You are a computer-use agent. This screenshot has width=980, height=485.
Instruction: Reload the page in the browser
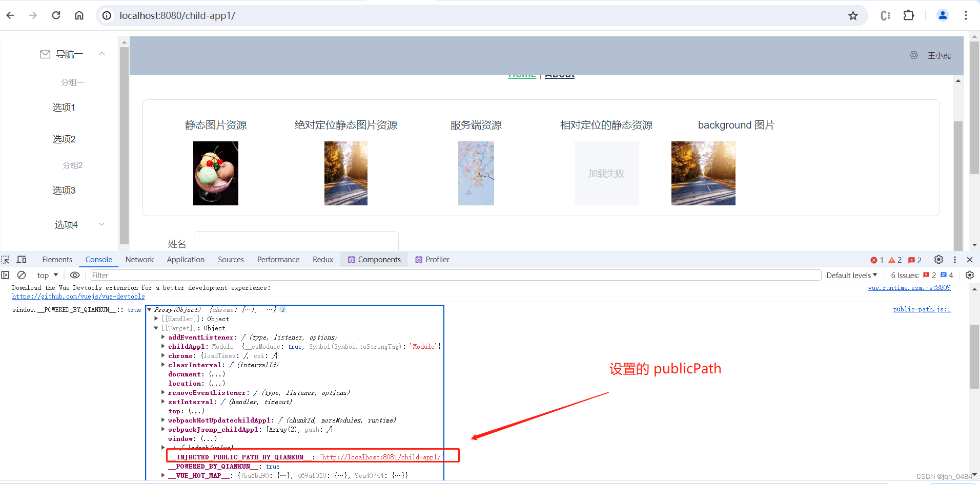[x=56, y=15]
